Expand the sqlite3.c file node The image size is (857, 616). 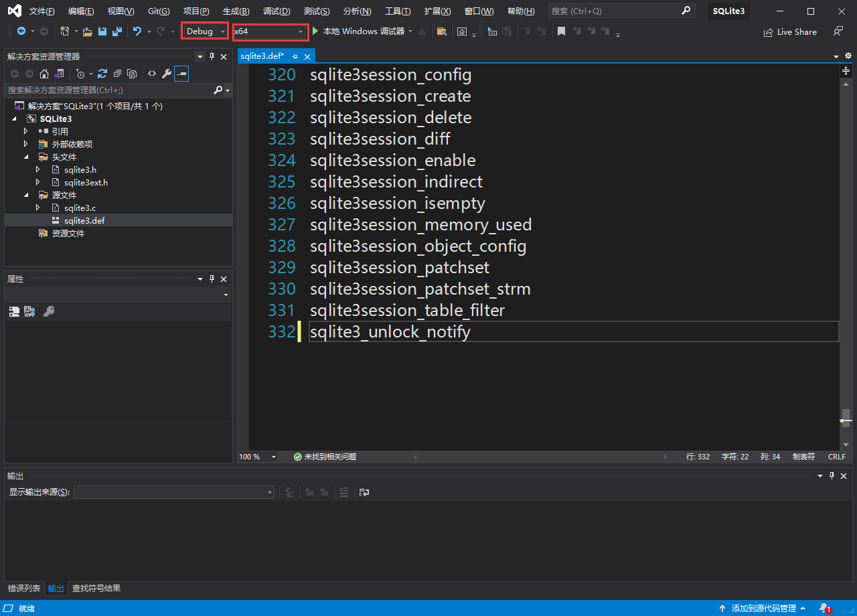(38, 208)
